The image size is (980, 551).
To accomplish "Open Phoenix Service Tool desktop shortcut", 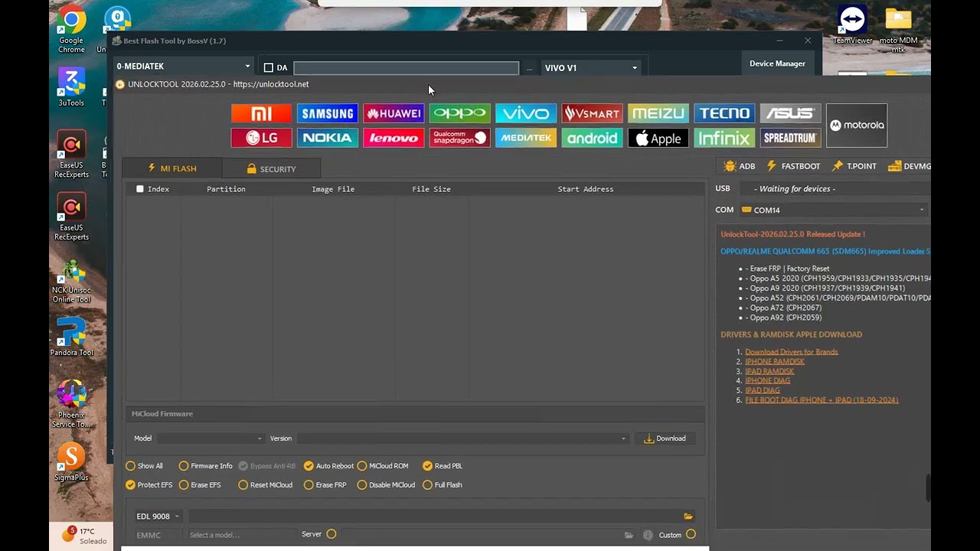I will point(71,404).
